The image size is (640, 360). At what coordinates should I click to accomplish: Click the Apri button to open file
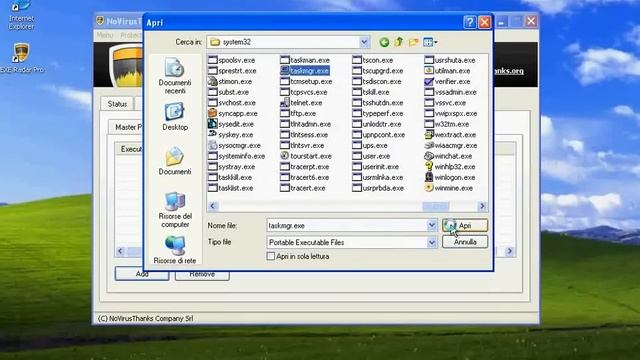point(465,225)
